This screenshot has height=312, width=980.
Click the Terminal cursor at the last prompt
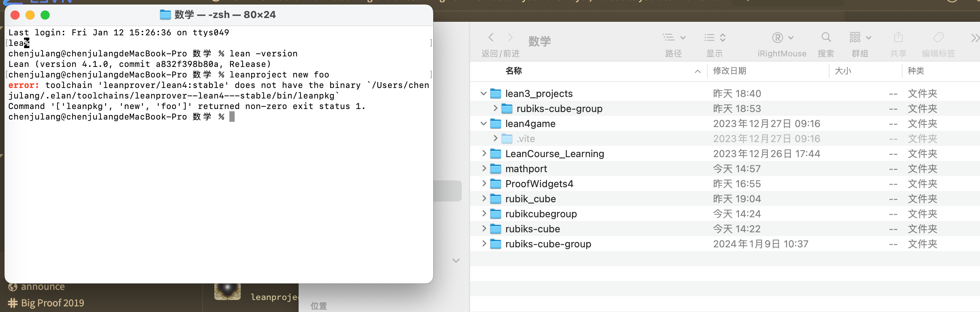[x=232, y=117]
